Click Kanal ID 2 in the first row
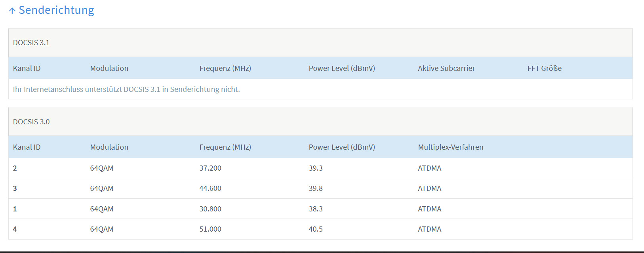The image size is (644, 253). coord(15,168)
